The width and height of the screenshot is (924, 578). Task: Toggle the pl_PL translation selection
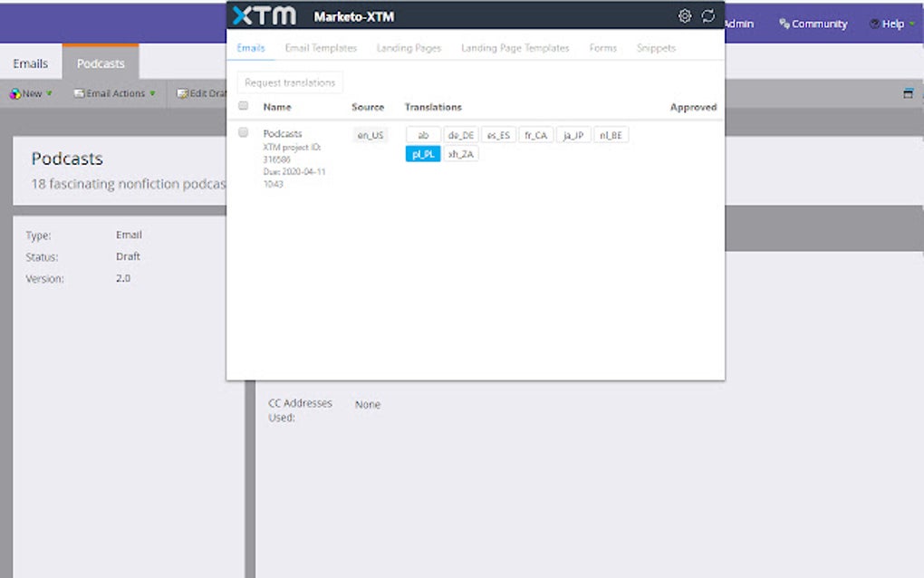[x=422, y=153]
